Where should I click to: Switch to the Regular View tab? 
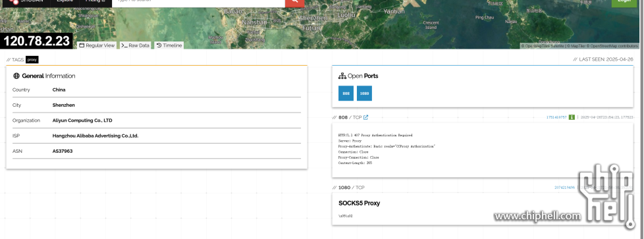(x=97, y=45)
